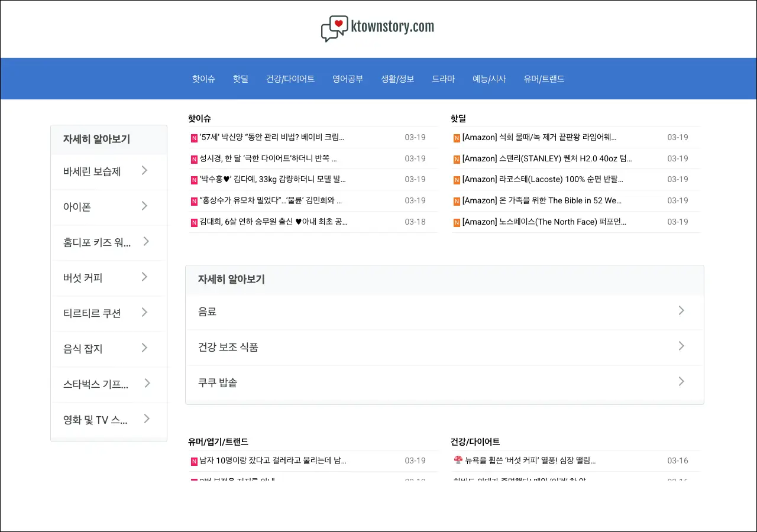Click the orange N icon beside 라코스테 deal

click(457, 180)
